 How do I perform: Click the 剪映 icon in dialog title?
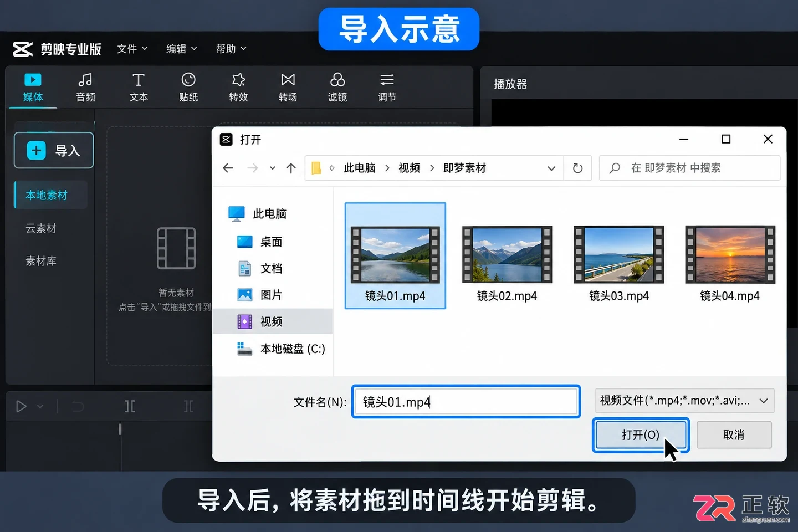point(226,139)
